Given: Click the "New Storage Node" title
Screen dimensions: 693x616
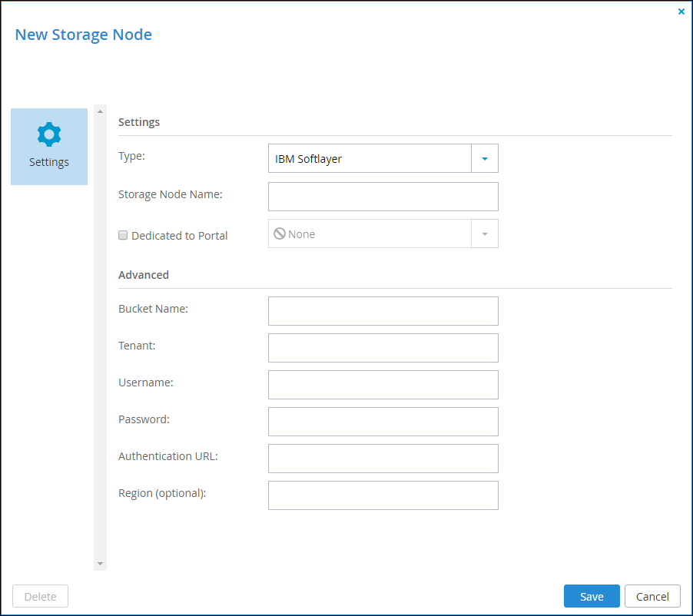Looking at the screenshot, I should (84, 35).
